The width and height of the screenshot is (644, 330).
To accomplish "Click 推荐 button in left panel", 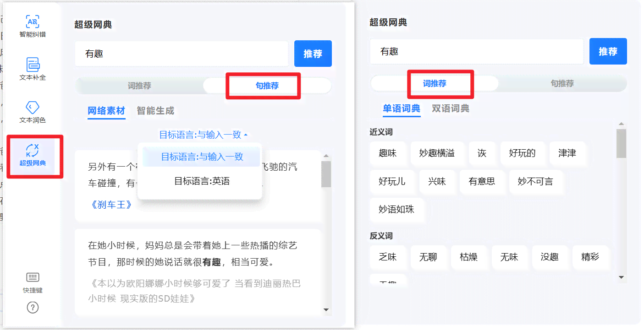I will (x=313, y=54).
